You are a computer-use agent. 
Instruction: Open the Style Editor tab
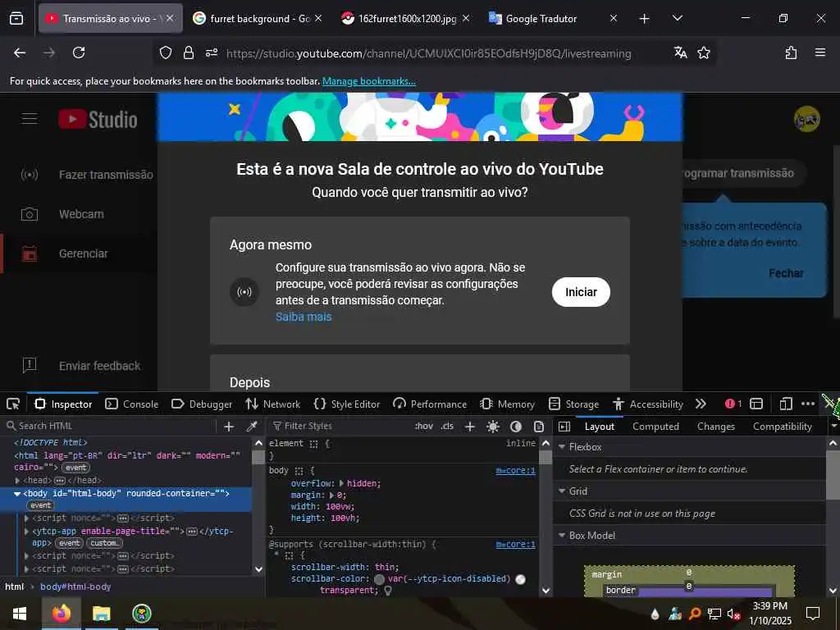(x=347, y=404)
